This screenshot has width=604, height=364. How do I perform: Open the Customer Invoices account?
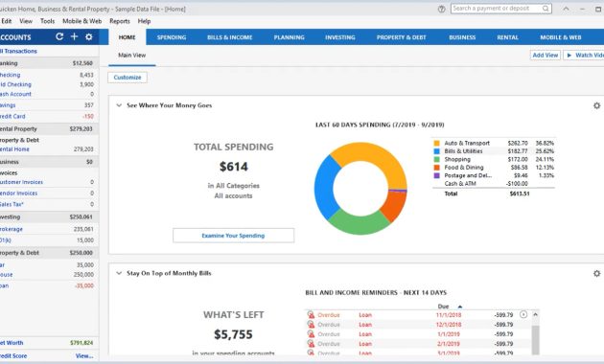click(21, 182)
